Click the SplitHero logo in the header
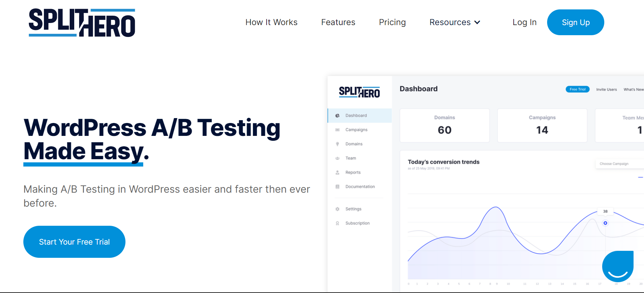Viewport: 644px width, 293px height. pos(82,23)
